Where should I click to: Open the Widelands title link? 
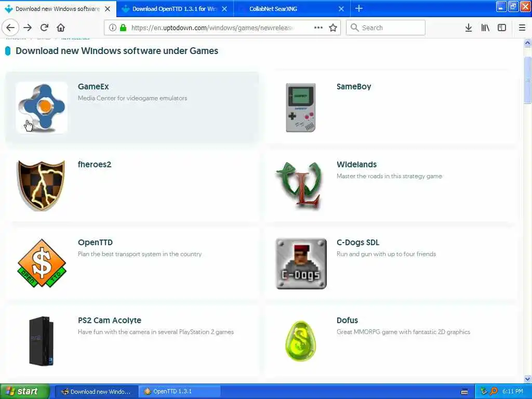[356, 165]
